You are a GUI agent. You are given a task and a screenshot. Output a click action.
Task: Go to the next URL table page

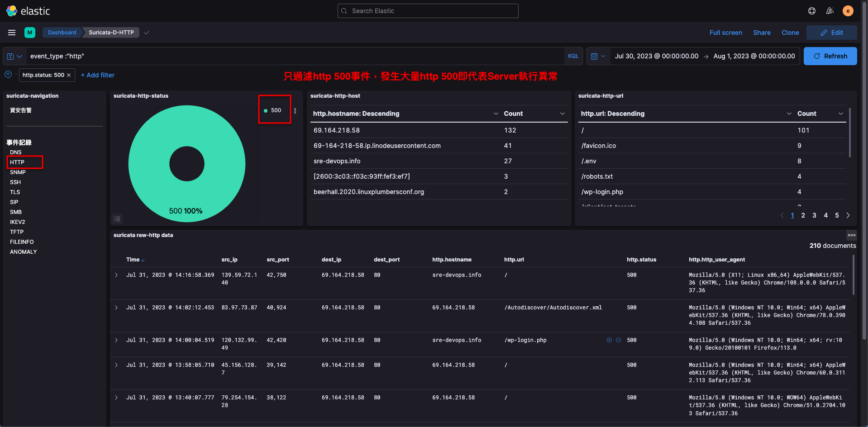(848, 215)
